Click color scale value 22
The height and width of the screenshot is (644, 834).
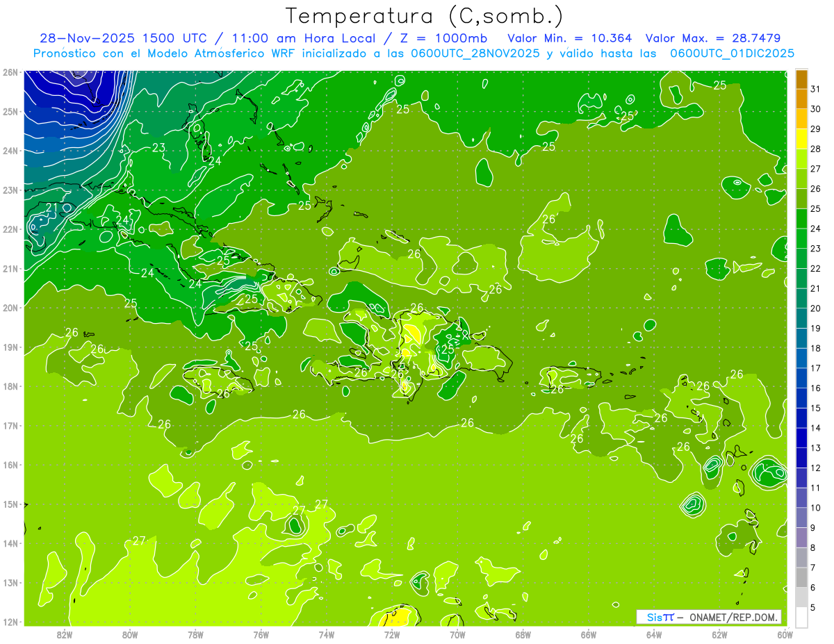816,268
